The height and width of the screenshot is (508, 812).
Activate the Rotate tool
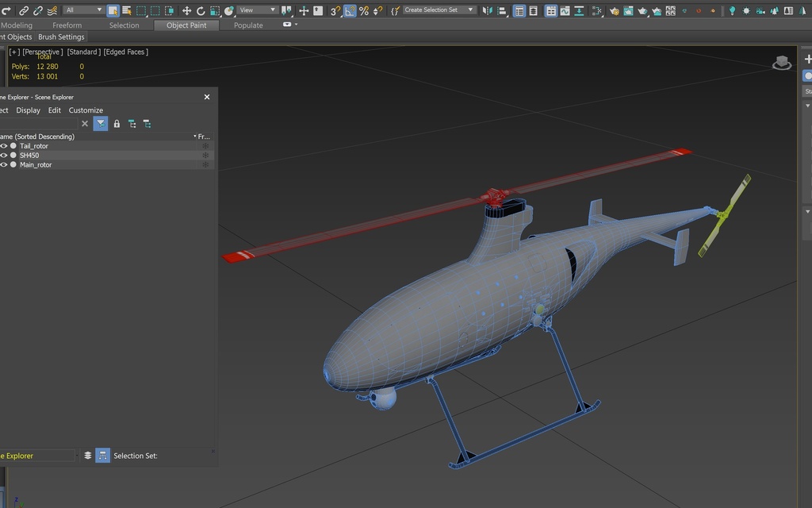pos(201,10)
